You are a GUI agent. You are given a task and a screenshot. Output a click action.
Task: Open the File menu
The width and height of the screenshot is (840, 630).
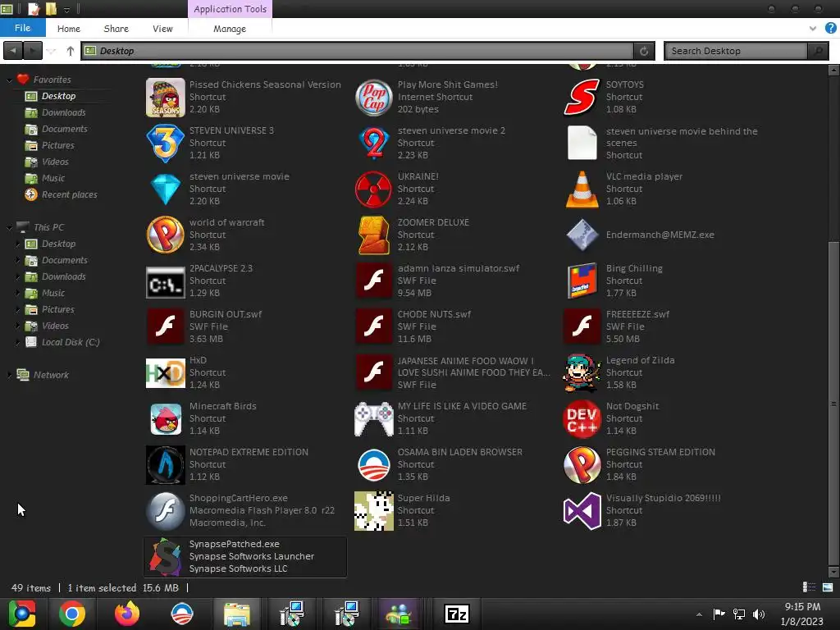pyautogui.click(x=22, y=28)
